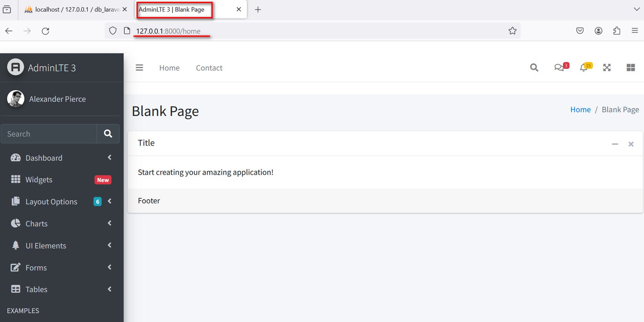Remove the Title card with X icon
The height and width of the screenshot is (322, 644).
pos(631,144)
